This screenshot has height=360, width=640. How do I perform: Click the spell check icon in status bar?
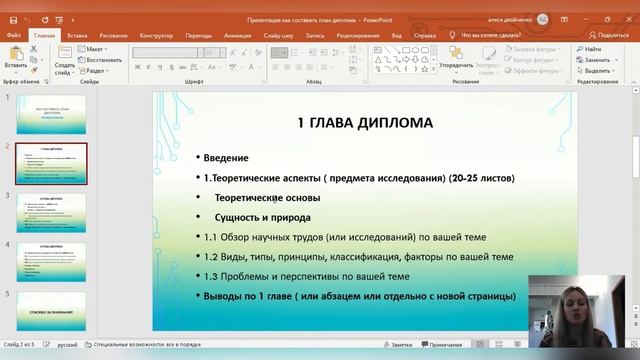pyautogui.click(x=47, y=344)
